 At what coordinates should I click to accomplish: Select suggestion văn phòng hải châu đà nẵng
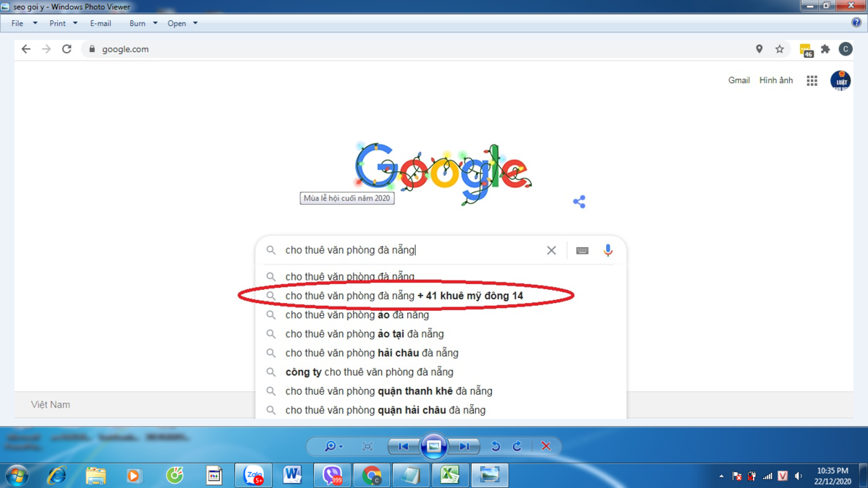tap(441, 353)
